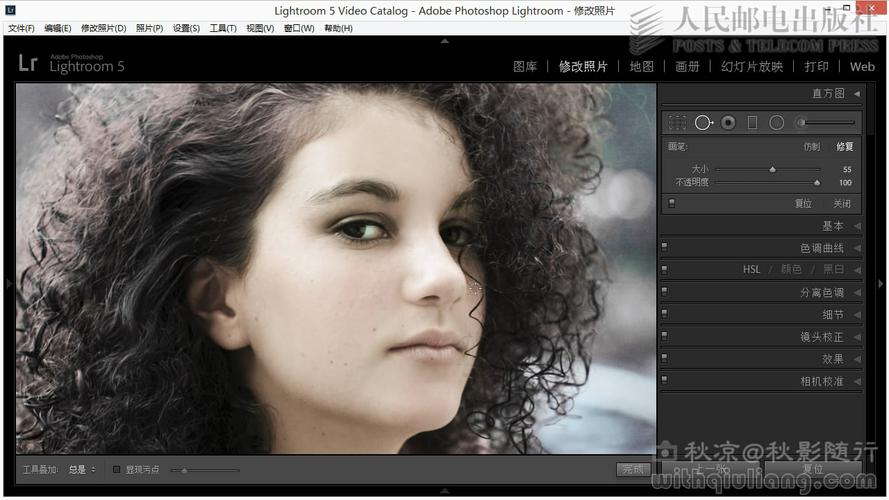Select the Crop Overlay tool icon
Viewport: 889px width, 500px height.
click(677, 123)
